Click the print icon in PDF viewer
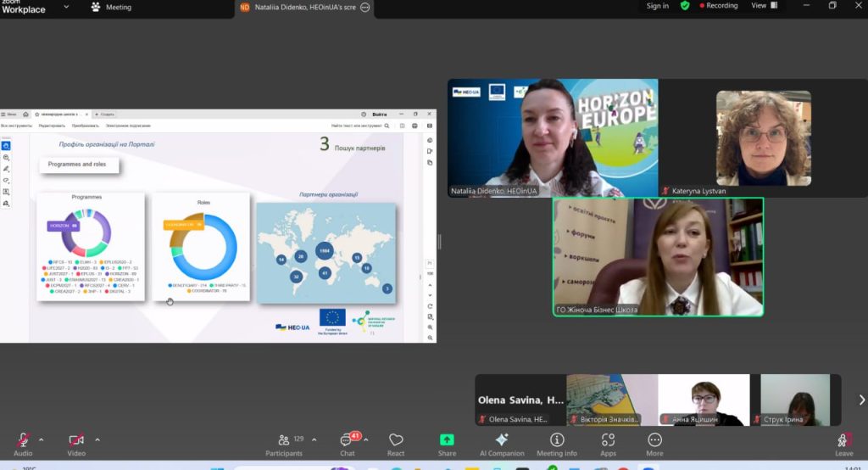The image size is (868, 470). click(x=415, y=126)
